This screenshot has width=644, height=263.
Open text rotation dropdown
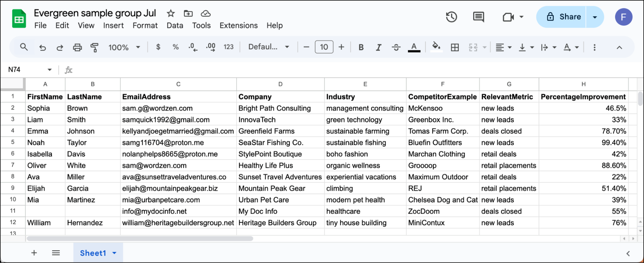point(571,47)
